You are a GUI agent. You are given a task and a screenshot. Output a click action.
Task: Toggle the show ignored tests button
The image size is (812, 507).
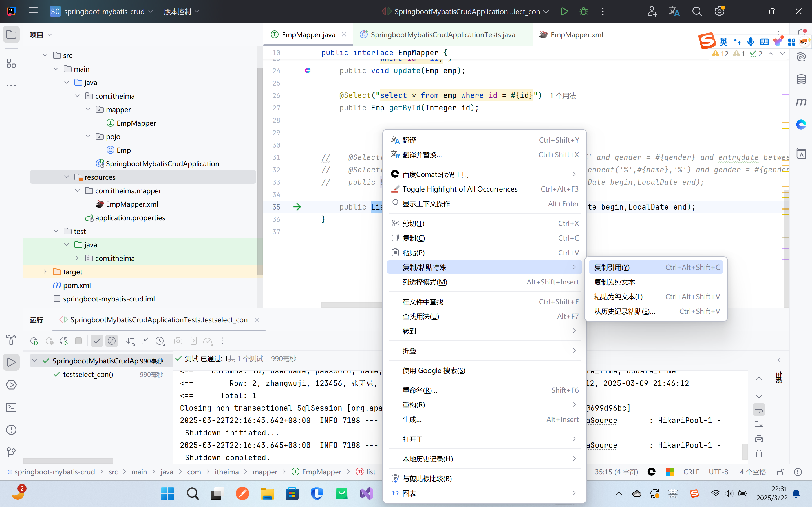coord(111,341)
